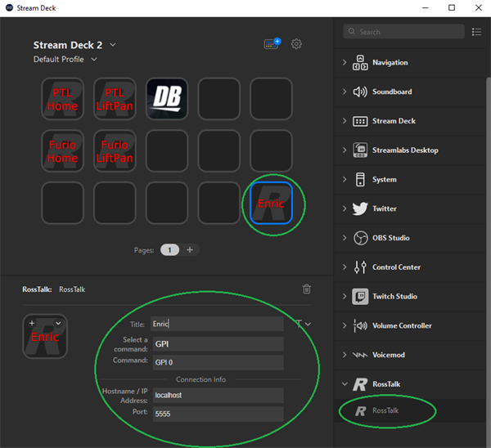Screen dimensions: 491x448
Task: Close the Stream Deck window
Action: point(478,8)
